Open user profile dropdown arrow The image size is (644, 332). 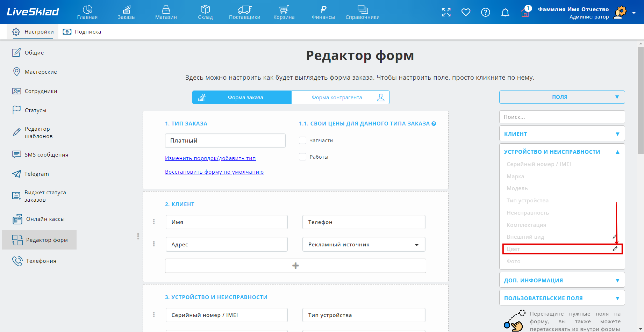tap(634, 13)
